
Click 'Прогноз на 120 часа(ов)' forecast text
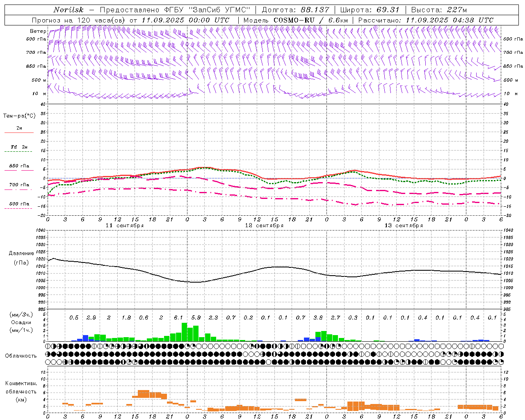[79, 20]
